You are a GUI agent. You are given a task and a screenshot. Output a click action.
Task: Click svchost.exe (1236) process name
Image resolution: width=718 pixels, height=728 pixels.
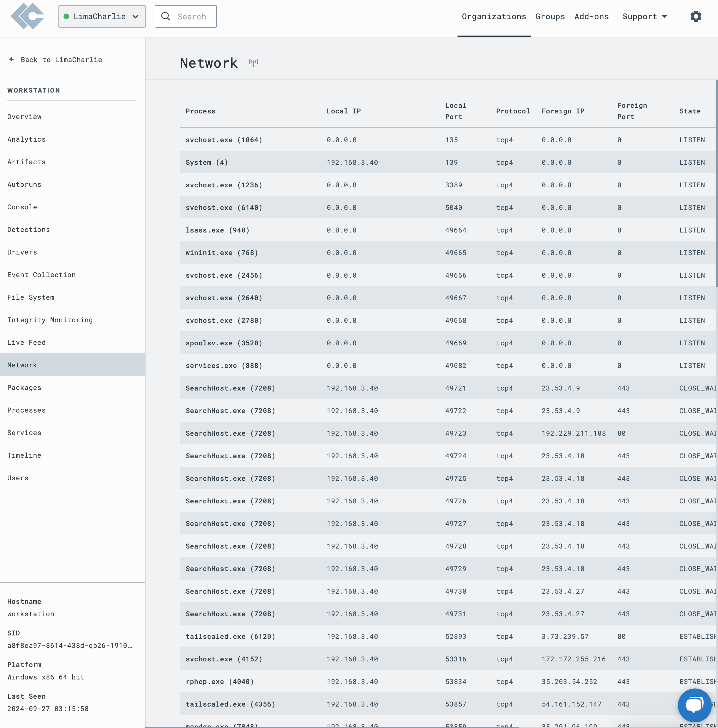[224, 185]
